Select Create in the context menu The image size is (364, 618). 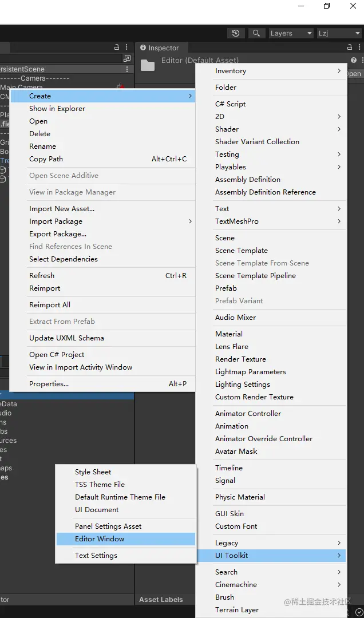tap(102, 96)
